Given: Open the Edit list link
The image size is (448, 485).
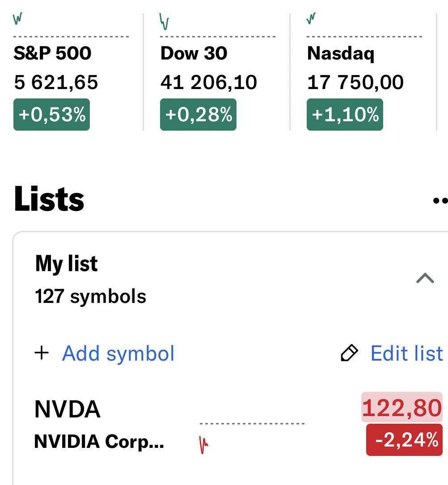Looking at the screenshot, I should point(406,353).
